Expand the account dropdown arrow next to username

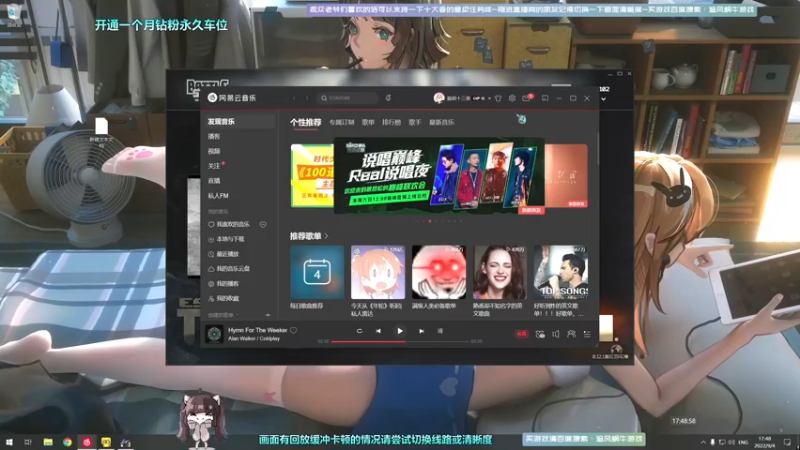point(489,98)
